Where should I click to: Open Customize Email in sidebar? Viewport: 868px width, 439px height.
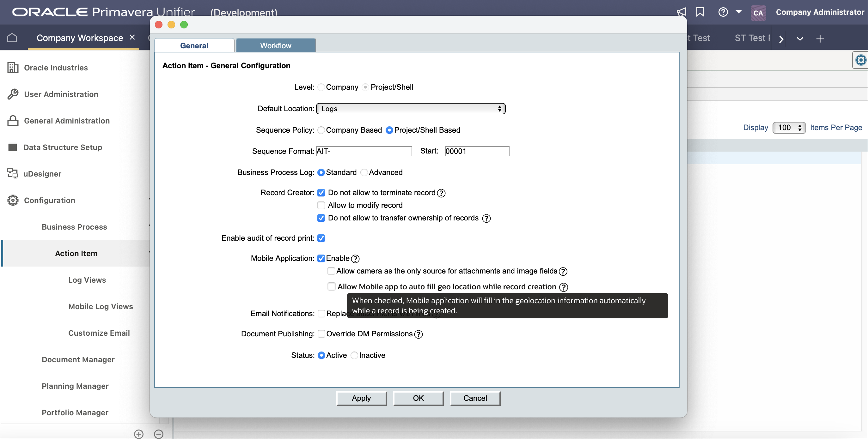(99, 333)
